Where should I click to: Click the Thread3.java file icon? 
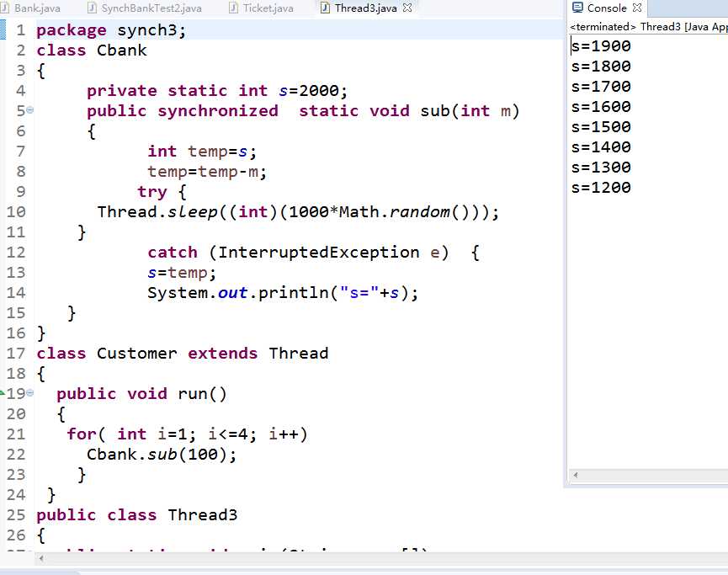pos(326,8)
